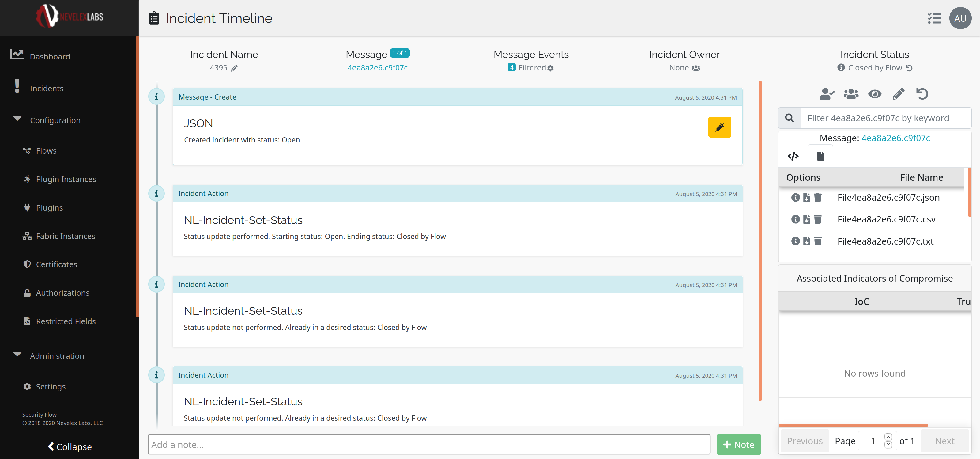The height and width of the screenshot is (459, 980).
Task: Delete File4ea8a2e6.c9f07c.txt with trash icon
Action: (x=818, y=241)
